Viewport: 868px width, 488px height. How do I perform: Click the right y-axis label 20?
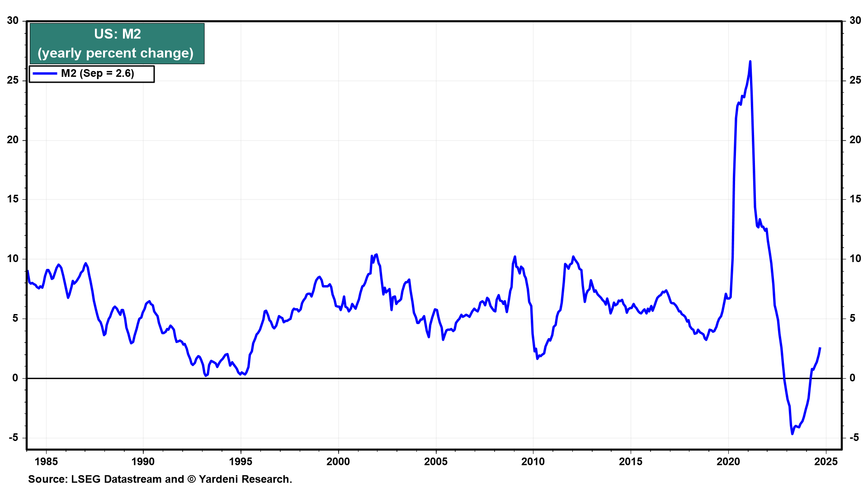[855, 140]
